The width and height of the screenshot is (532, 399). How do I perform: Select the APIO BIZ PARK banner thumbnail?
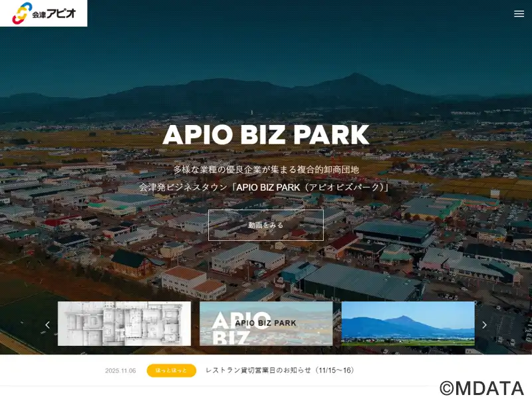[x=266, y=324]
